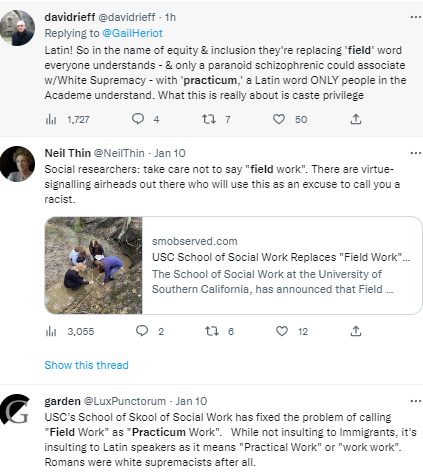Like Neil Thin's tweet

(x=282, y=331)
